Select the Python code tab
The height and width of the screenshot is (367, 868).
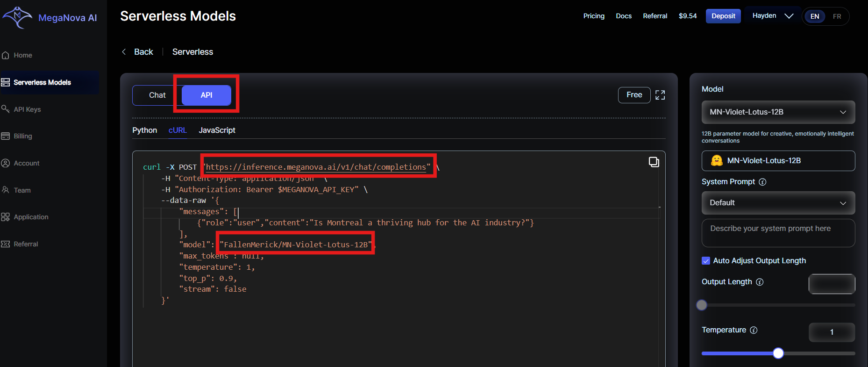coord(144,130)
